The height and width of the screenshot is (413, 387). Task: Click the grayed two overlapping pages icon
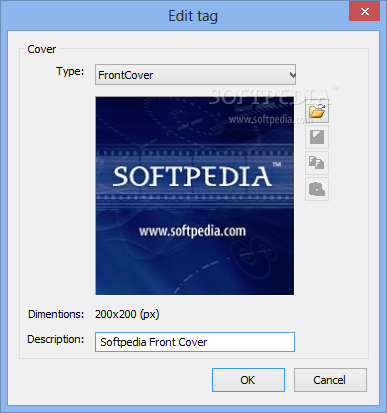(x=317, y=163)
